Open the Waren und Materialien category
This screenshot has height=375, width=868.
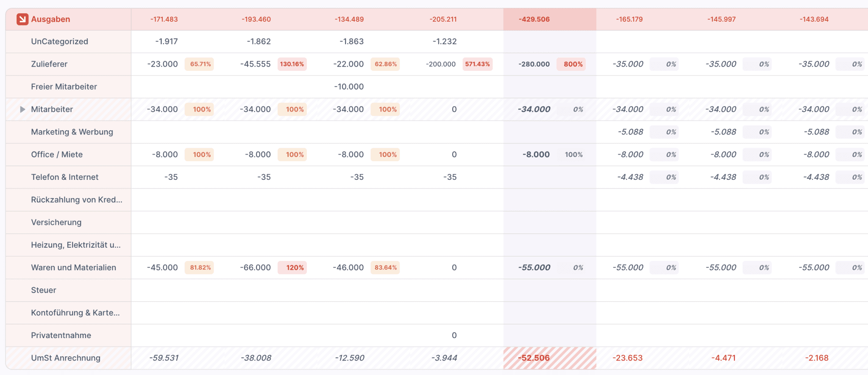73,268
